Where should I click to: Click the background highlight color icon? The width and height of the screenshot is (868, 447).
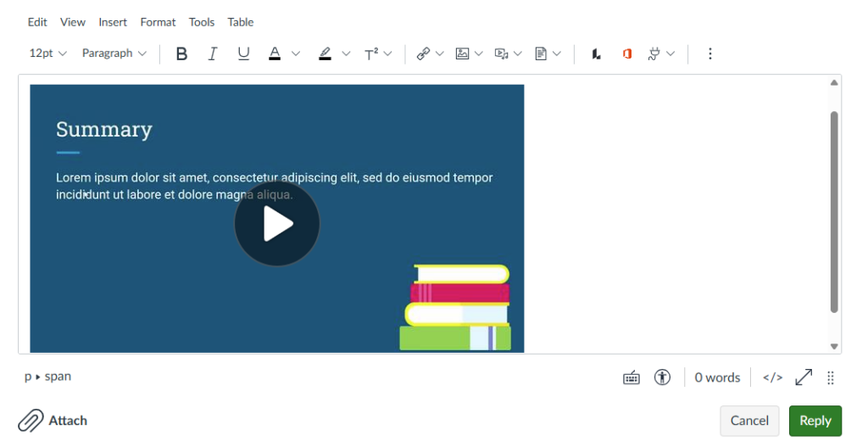coord(325,53)
